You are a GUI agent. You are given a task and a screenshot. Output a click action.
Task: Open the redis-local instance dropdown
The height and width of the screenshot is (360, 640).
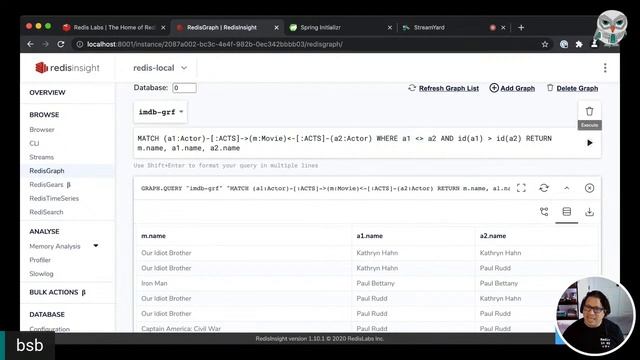click(160, 68)
